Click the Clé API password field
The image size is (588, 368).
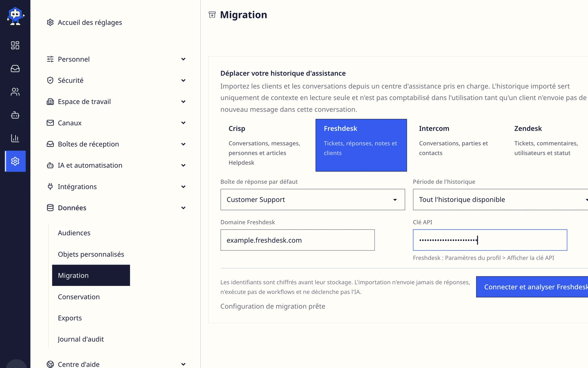click(490, 240)
